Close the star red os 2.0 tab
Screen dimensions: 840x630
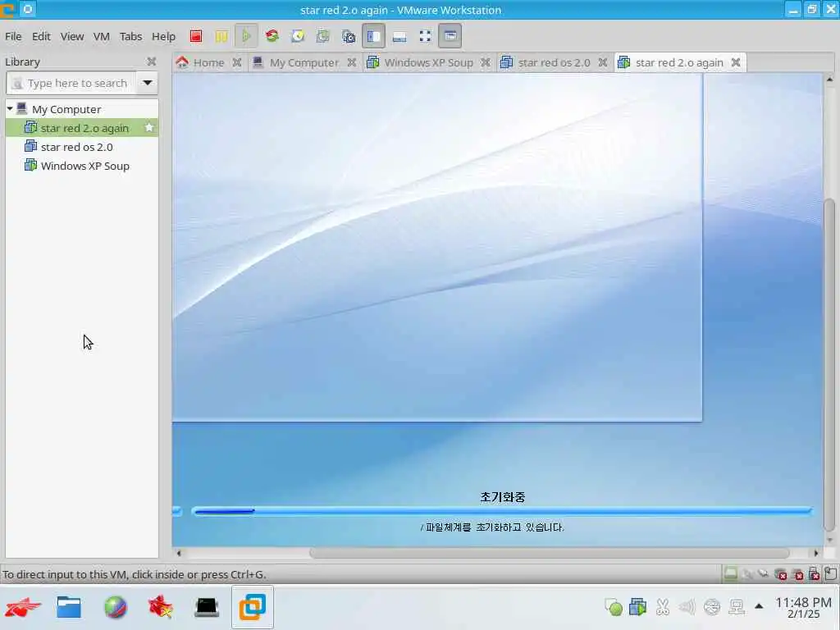click(x=603, y=62)
